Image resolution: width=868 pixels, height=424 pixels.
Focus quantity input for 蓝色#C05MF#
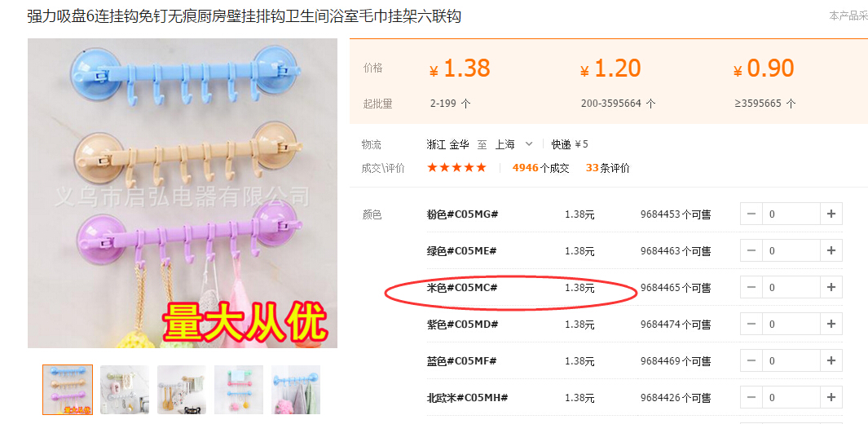[x=791, y=361]
